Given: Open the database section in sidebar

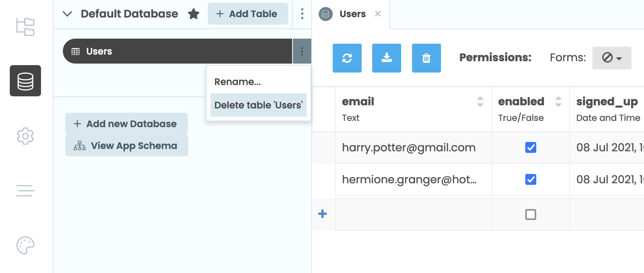Looking at the screenshot, I should [x=25, y=81].
